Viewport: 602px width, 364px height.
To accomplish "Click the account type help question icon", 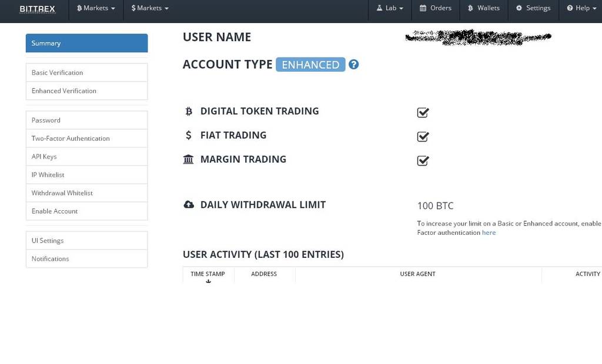I will coord(353,65).
